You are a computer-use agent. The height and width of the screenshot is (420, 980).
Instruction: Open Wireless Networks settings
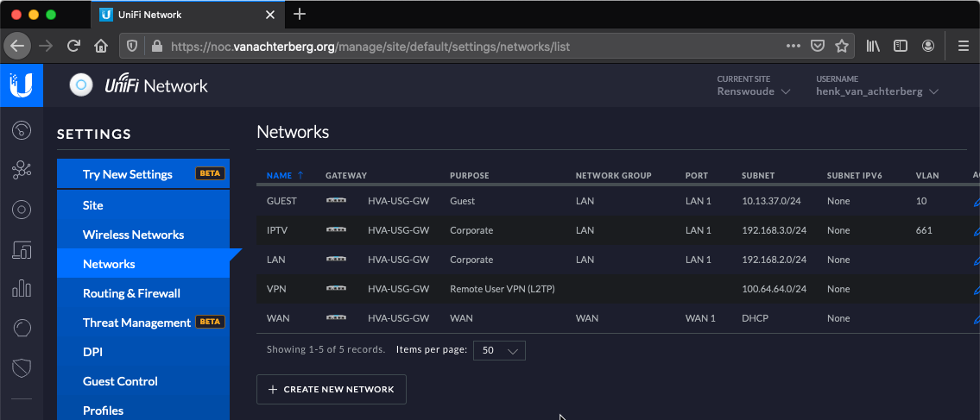coord(143,235)
